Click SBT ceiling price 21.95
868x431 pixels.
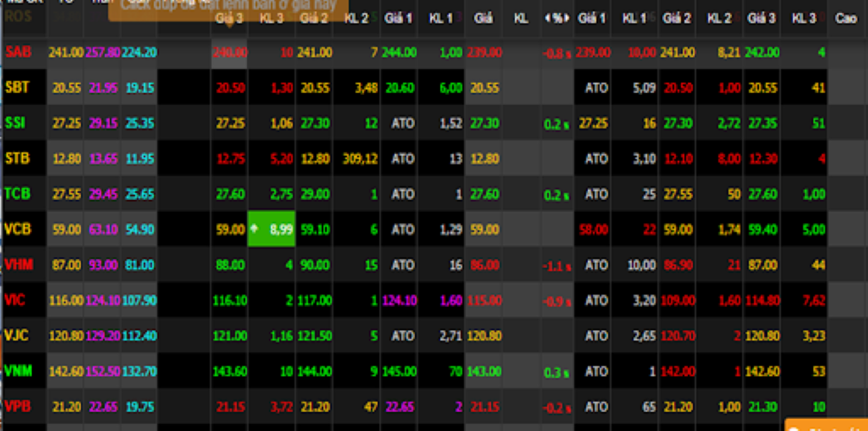[103, 88]
